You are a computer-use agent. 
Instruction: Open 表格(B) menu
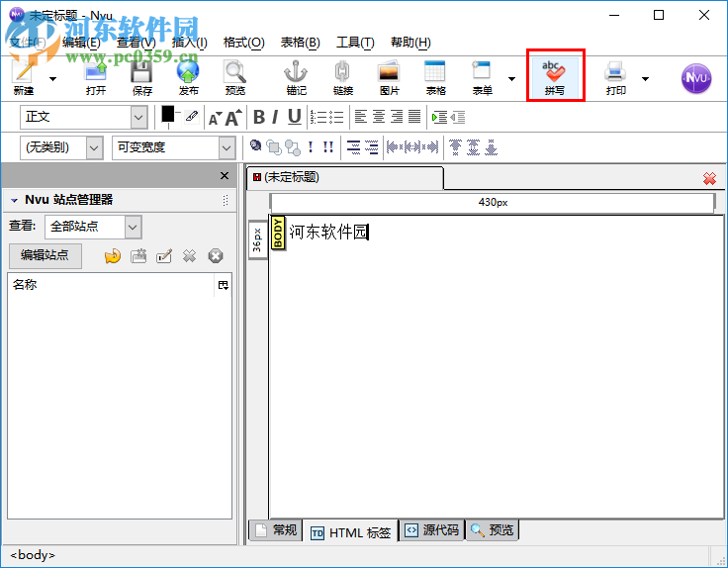tap(301, 43)
